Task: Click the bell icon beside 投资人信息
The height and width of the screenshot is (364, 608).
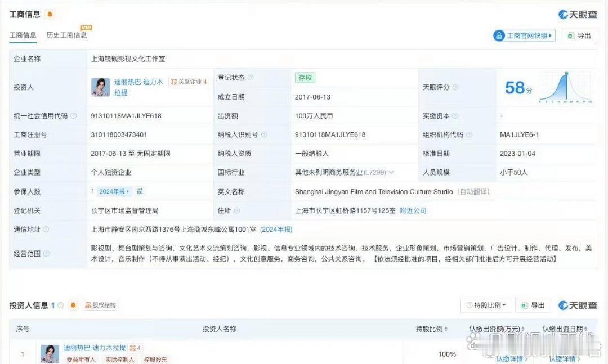Action: 73,305
